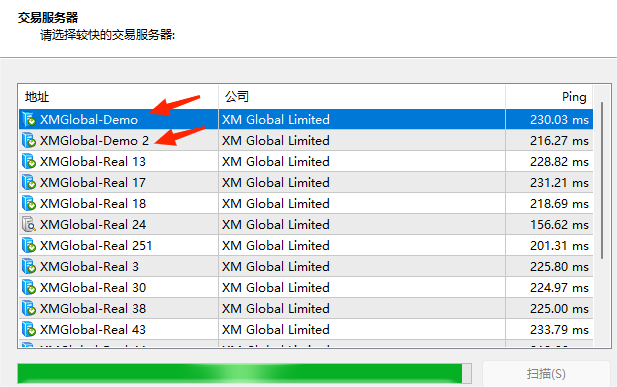
Task: Click the server icon beside XMGlobal-Demo 2
Action: click(x=29, y=140)
